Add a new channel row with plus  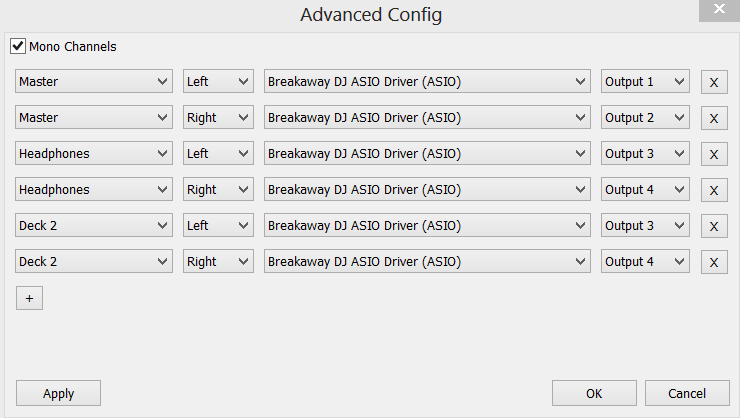[29, 298]
